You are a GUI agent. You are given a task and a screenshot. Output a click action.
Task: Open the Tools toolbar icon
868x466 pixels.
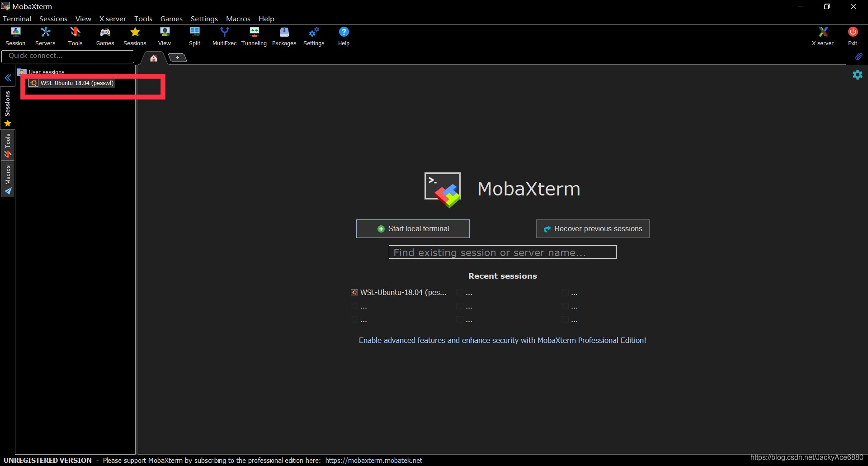click(75, 36)
